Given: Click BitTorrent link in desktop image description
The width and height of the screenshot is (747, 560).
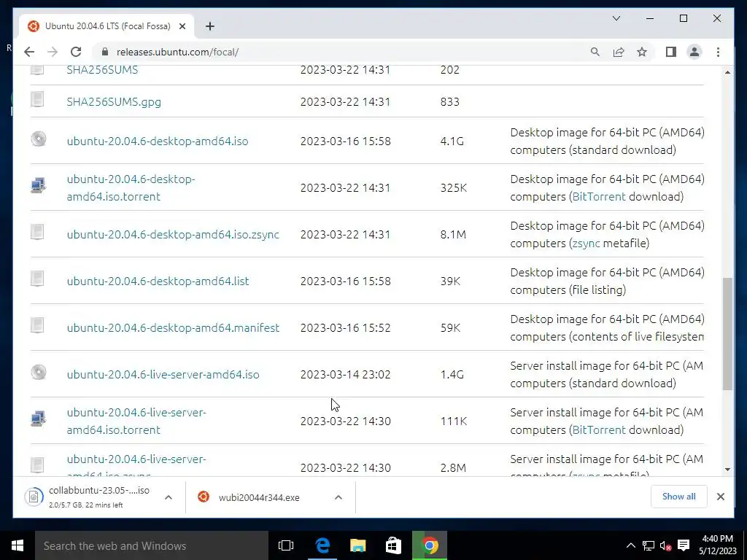Looking at the screenshot, I should point(599,197).
